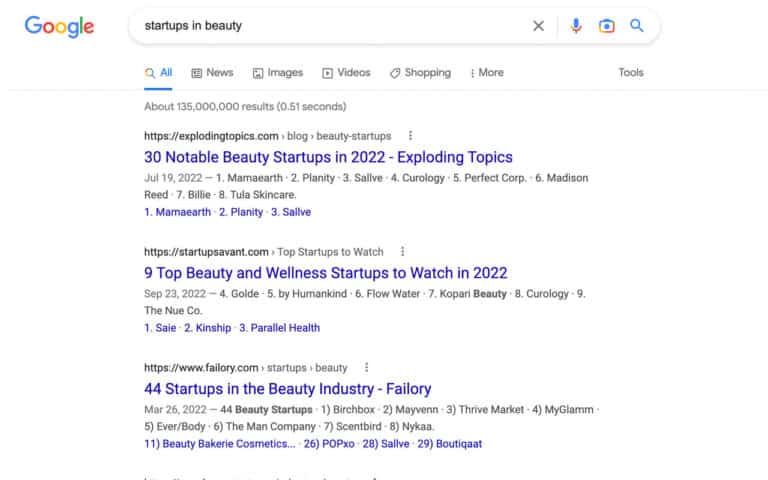Jump to the Mamaearth sitelink

178,212
